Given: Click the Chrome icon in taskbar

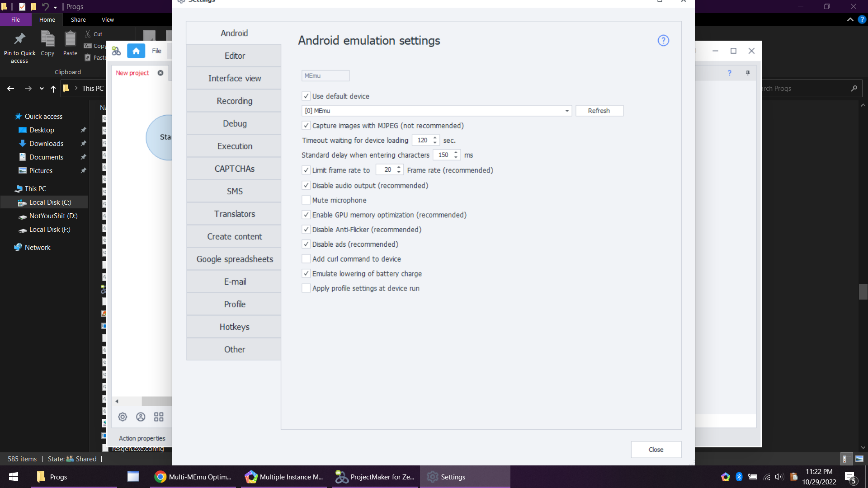Looking at the screenshot, I should pos(160,477).
